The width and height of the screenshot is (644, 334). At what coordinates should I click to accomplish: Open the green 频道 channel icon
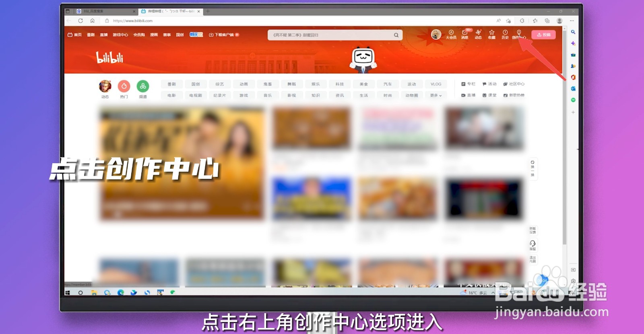point(143,86)
